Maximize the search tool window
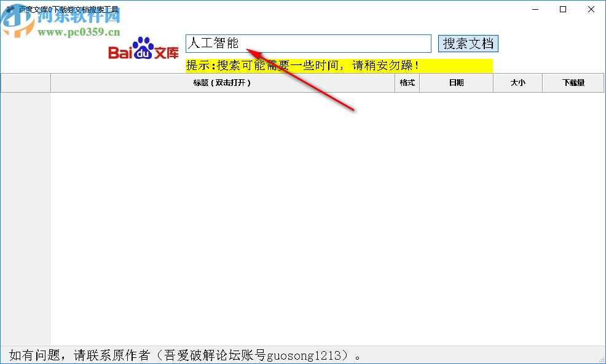 563,9
